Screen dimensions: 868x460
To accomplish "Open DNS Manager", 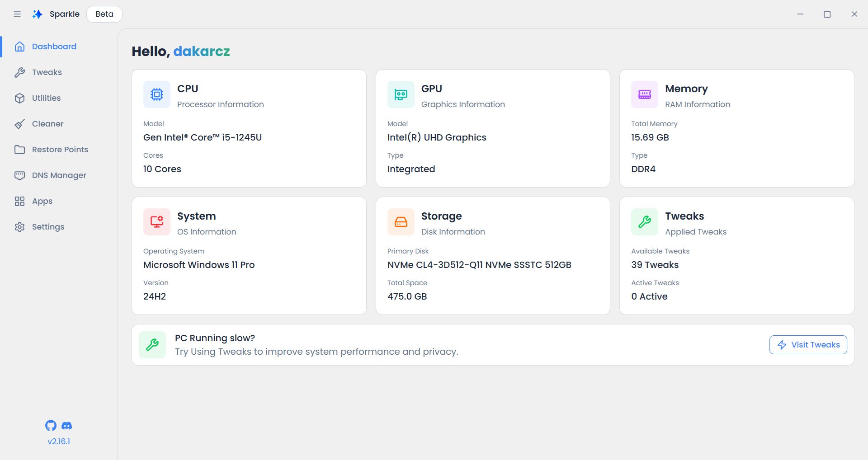I will (x=59, y=175).
